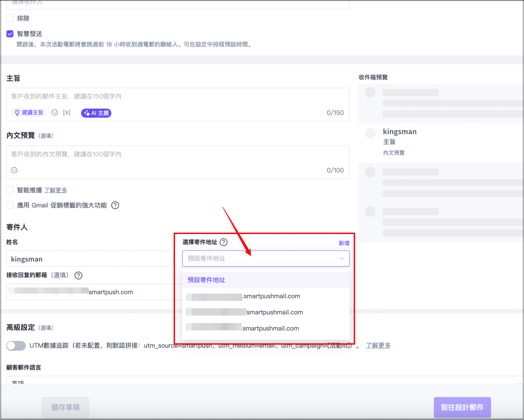Check the 排除 checkbox
Image resolution: width=524 pixels, height=420 pixels.
[10, 18]
